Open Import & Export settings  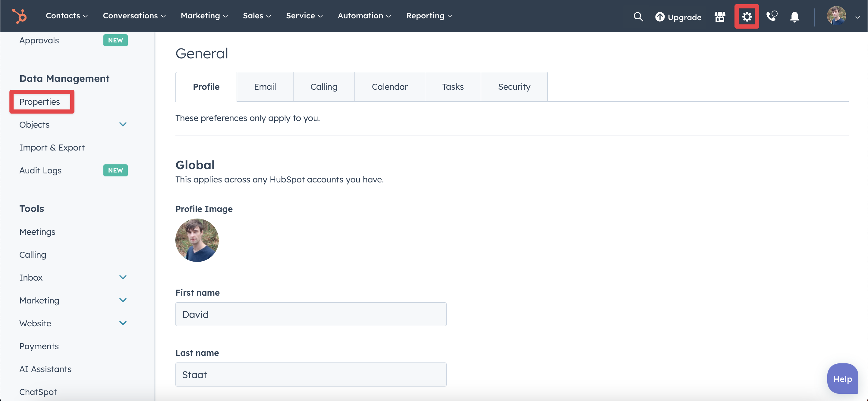(52, 148)
